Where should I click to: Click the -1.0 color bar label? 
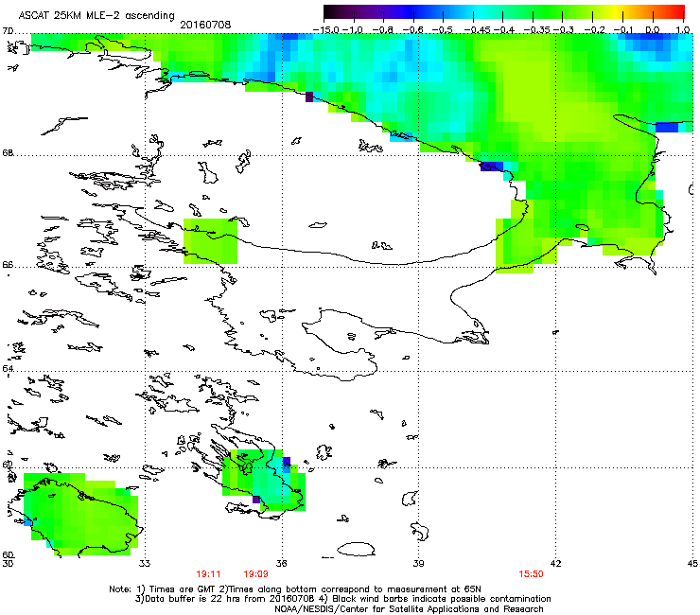click(x=352, y=30)
